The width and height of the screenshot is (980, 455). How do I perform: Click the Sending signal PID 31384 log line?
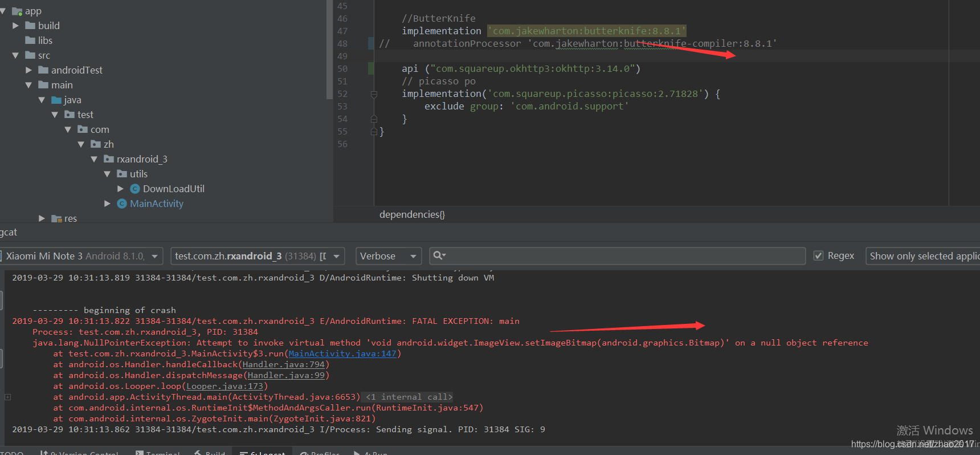(279, 429)
